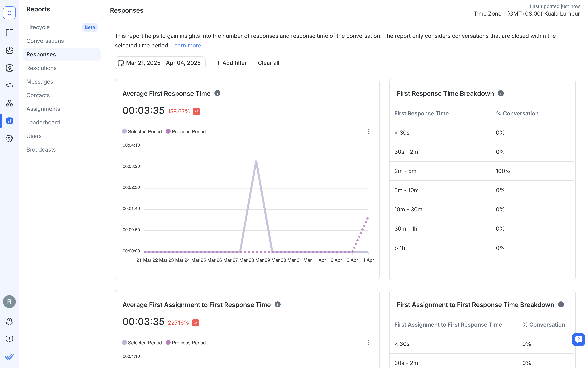The image size is (588, 368).
Task: Select Responses report
Action: [x=62, y=55]
